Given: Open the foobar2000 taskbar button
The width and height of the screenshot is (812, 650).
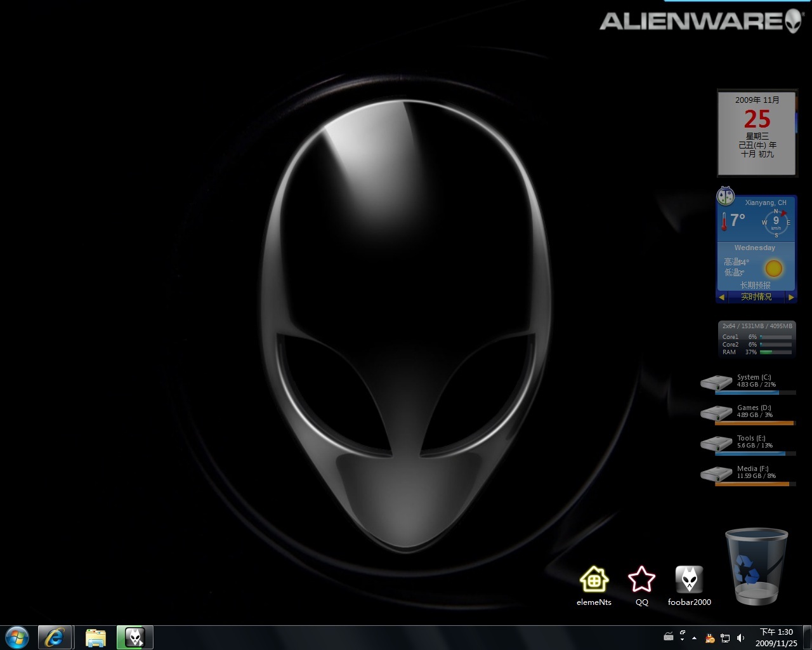Looking at the screenshot, I should point(134,637).
